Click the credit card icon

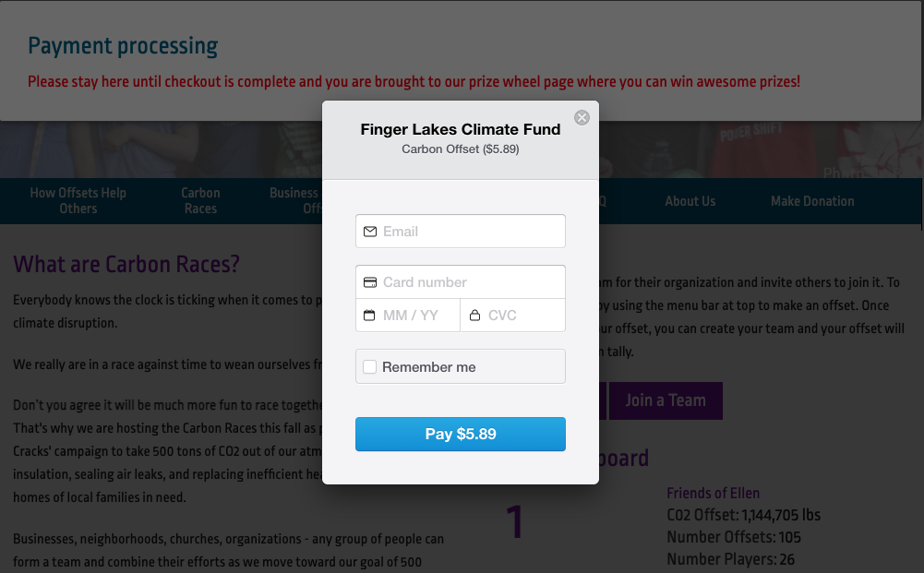[370, 282]
